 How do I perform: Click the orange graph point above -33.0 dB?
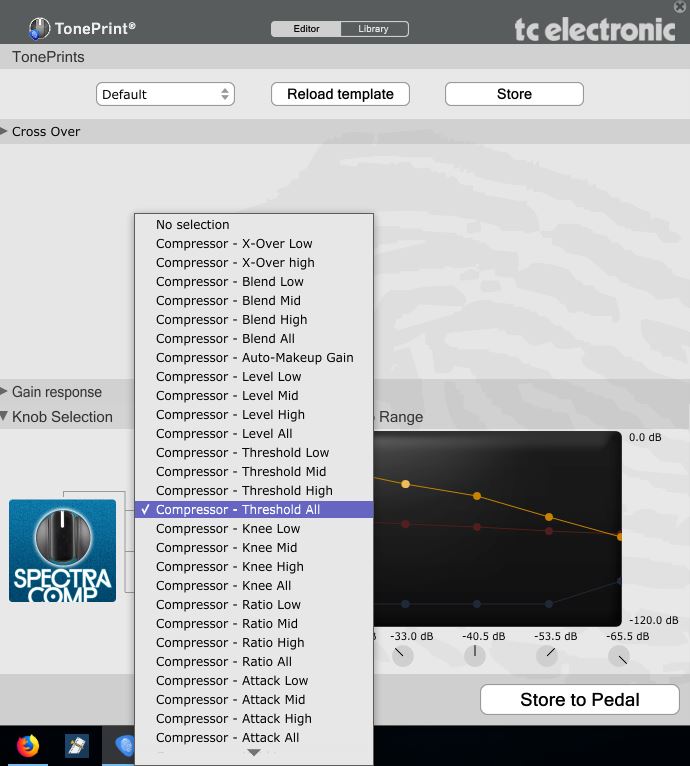click(405, 484)
